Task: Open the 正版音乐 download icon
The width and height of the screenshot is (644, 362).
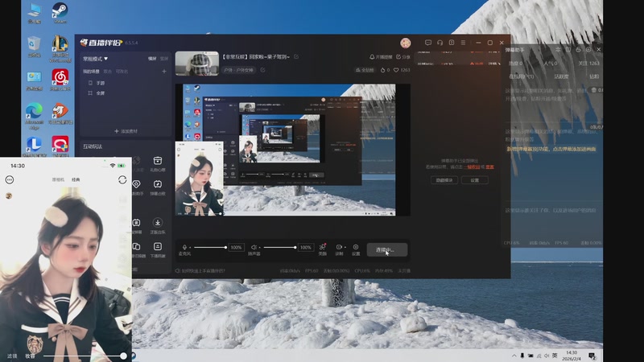Action: 157,223
